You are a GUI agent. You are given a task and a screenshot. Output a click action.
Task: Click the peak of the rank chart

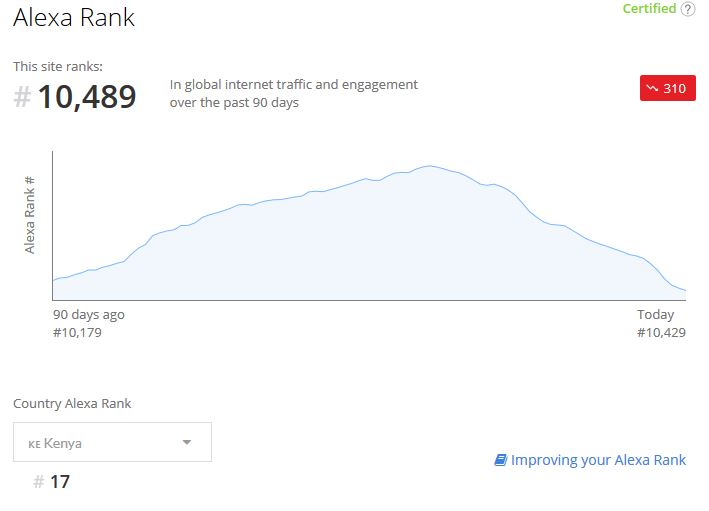pos(430,166)
